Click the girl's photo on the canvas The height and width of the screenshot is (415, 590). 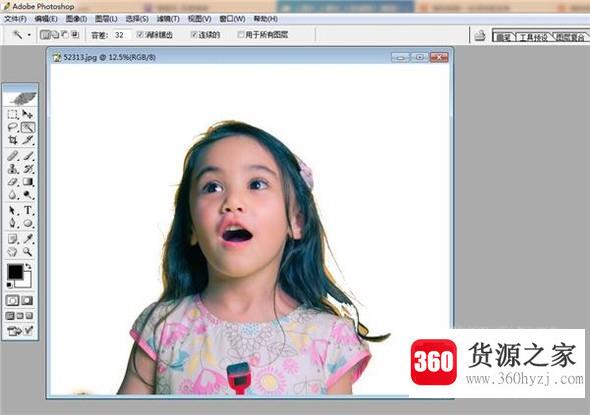pos(250,230)
